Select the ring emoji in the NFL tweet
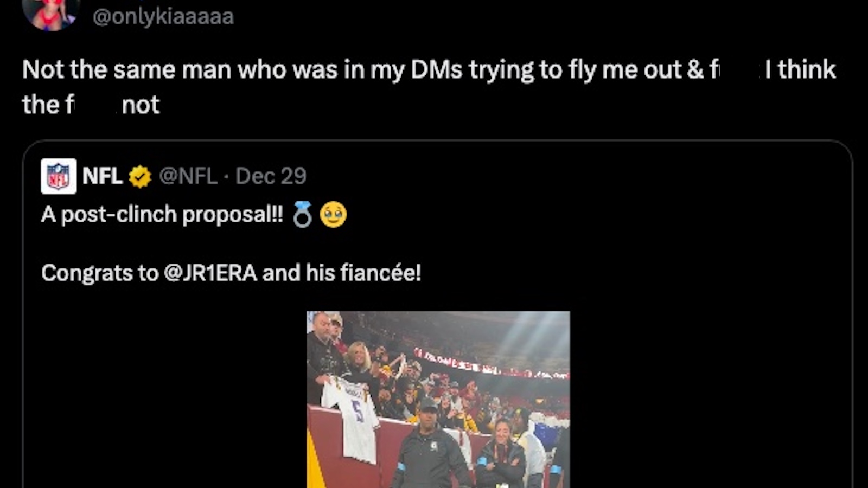This screenshot has height=488, width=868. (x=302, y=214)
